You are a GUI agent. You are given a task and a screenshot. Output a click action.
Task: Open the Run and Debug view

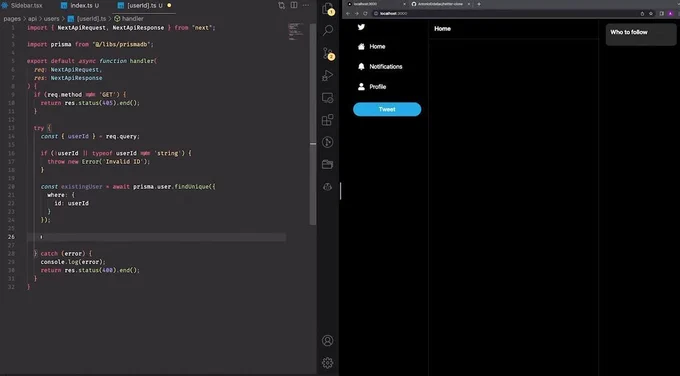click(x=328, y=75)
